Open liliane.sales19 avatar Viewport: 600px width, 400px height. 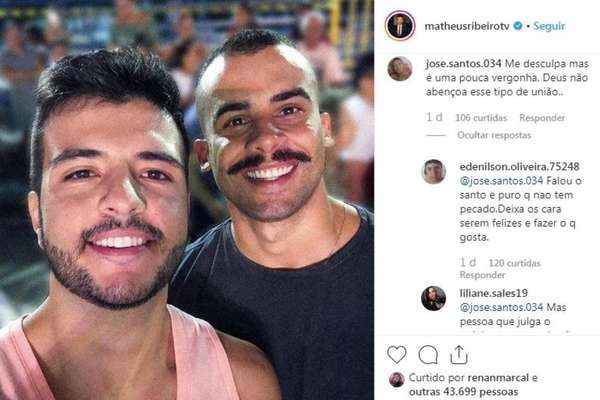click(434, 298)
